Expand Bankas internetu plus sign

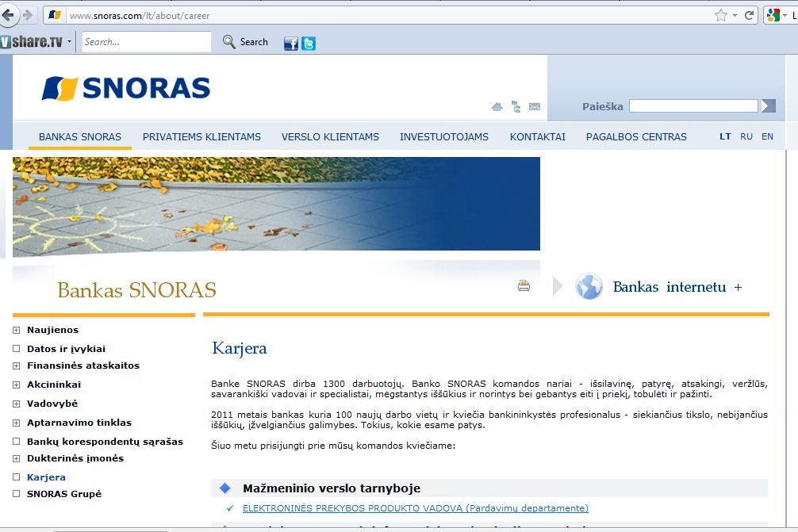pos(738,287)
